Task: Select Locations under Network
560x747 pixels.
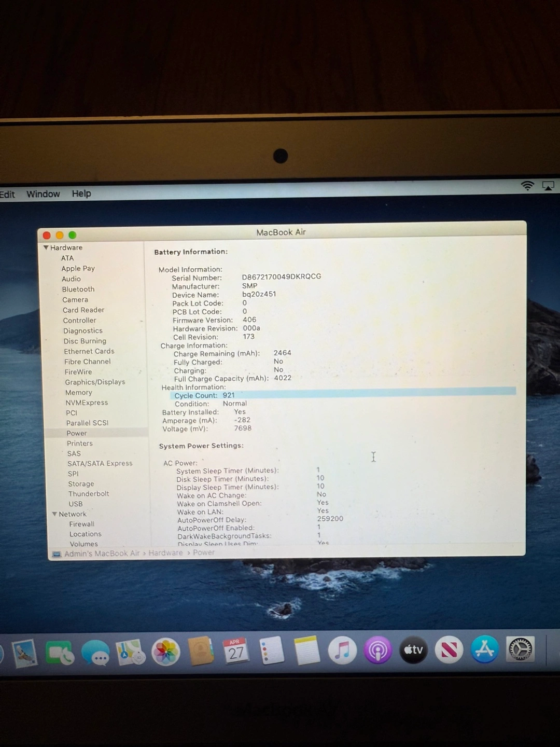Action: coord(86,534)
